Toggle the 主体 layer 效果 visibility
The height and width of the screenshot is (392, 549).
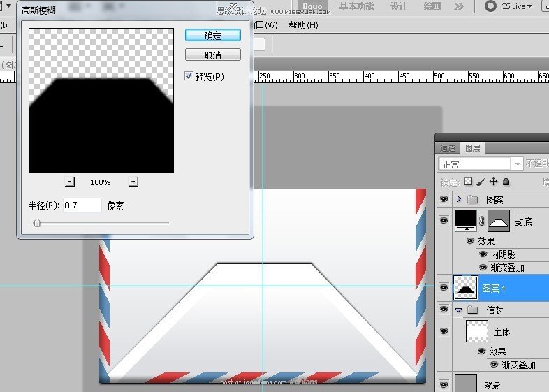pyautogui.click(x=481, y=351)
